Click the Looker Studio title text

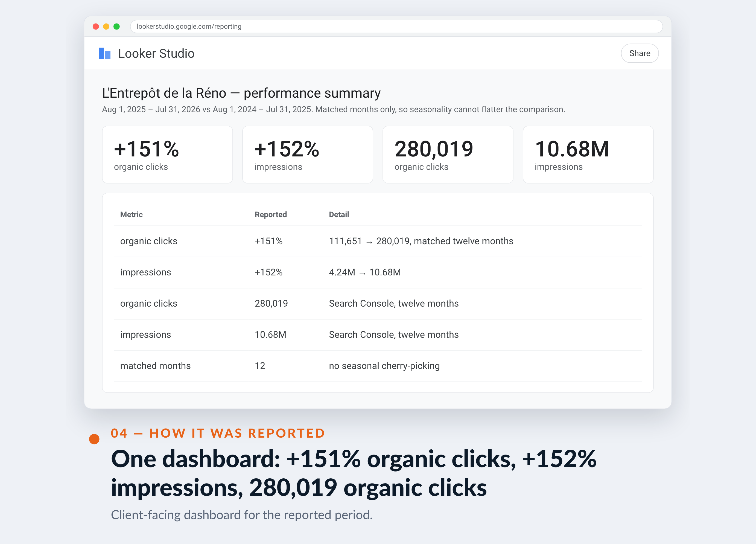coord(156,53)
